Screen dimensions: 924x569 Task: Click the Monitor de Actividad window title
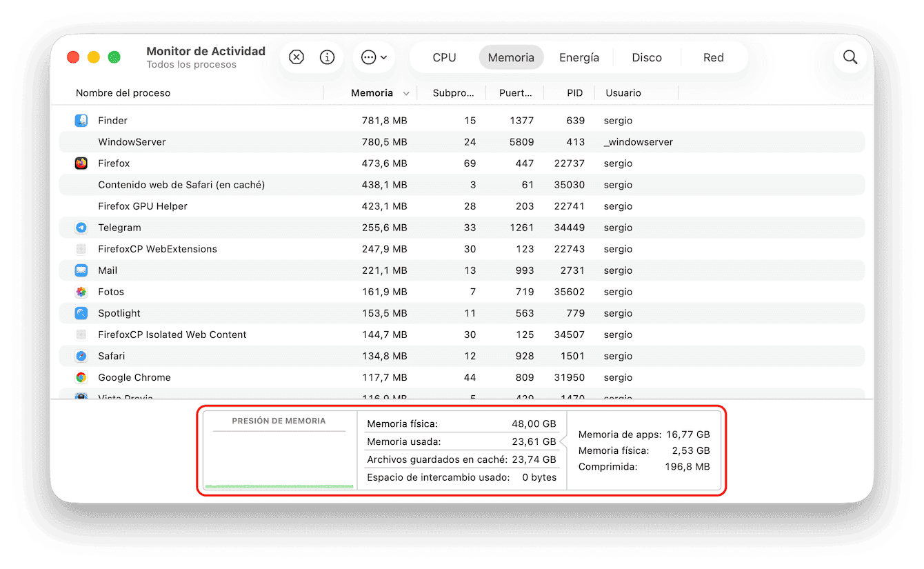pos(206,51)
